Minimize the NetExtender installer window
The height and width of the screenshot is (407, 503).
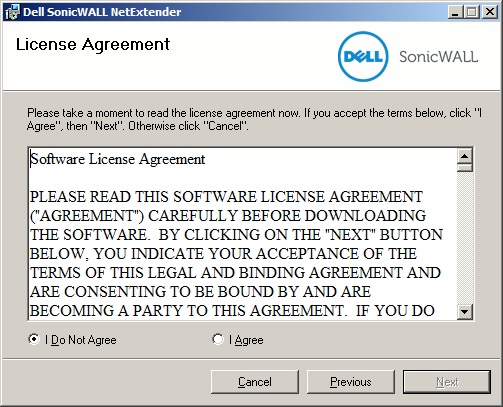[x=455, y=12]
